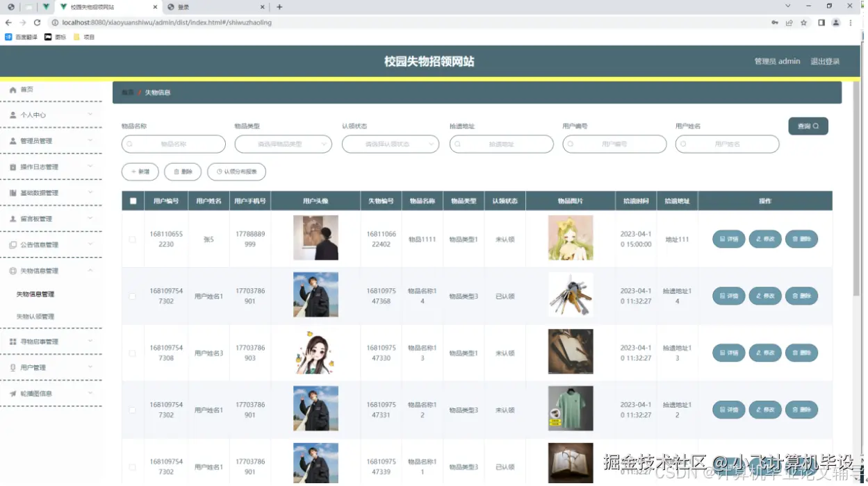Viewport: 868px width, 486px height.
Task: Tick the checkbox on 用户姓名1's first row
Action: tap(133, 296)
